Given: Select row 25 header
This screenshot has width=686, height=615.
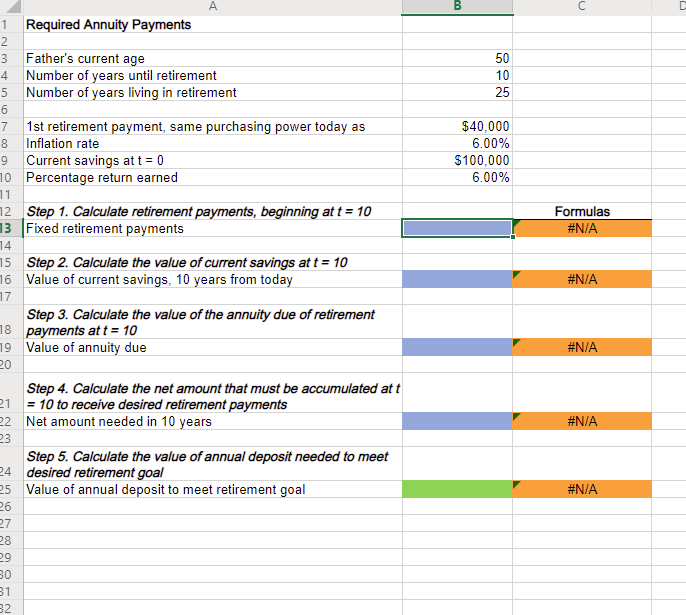Looking at the screenshot, I should click(11, 489).
